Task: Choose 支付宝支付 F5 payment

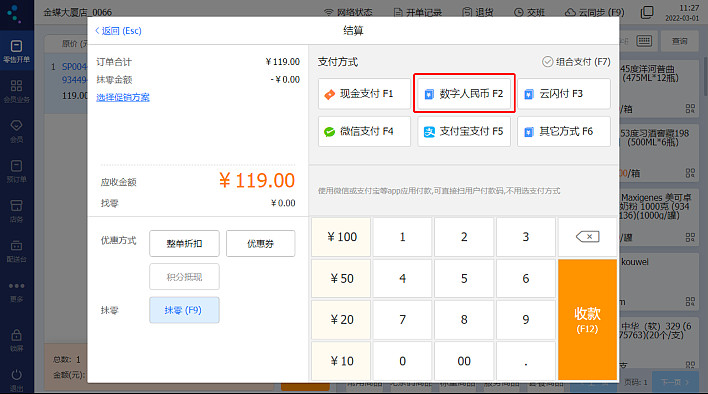Action: (x=464, y=131)
